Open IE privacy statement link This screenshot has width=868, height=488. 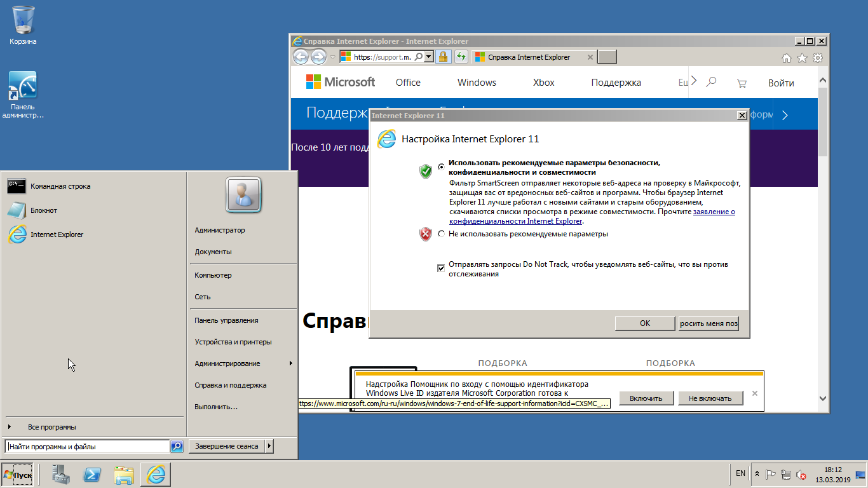tap(592, 217)
